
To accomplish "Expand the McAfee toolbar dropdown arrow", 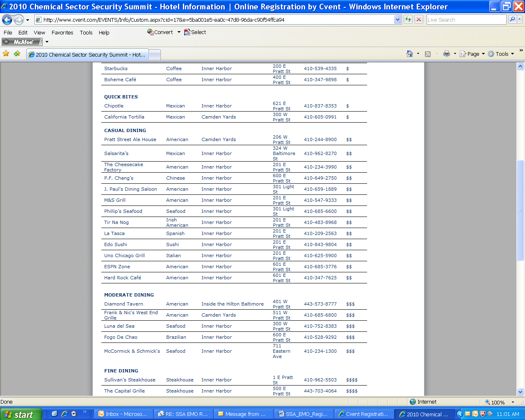I will [x=47, y=42].
